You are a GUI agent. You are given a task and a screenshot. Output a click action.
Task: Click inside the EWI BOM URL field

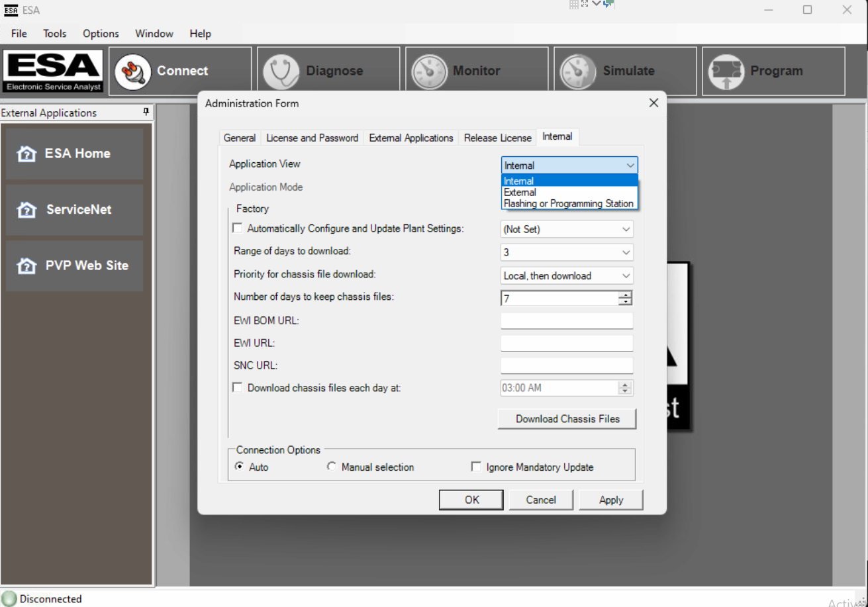click(x=567, y=321)
